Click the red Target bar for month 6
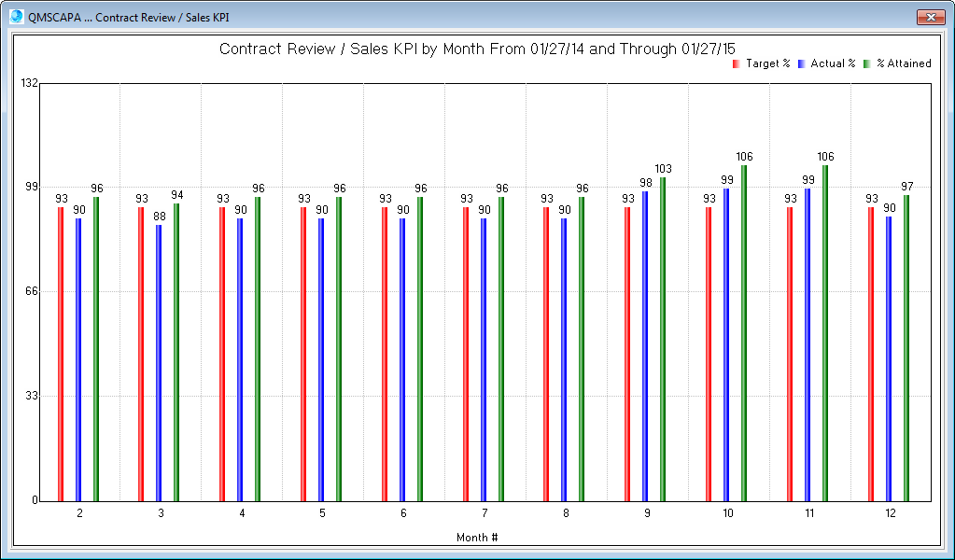 [x=385, y=354]
